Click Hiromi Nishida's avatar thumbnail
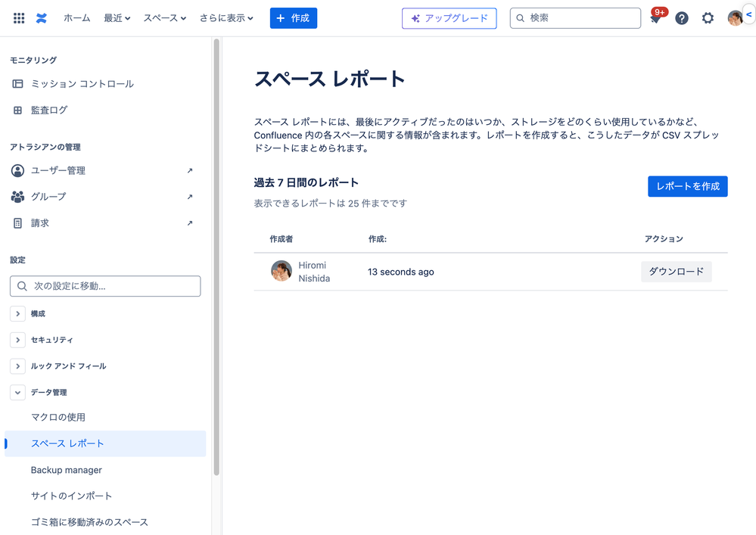The width and height of the screenshot is (756, 535). click(281, 271)
